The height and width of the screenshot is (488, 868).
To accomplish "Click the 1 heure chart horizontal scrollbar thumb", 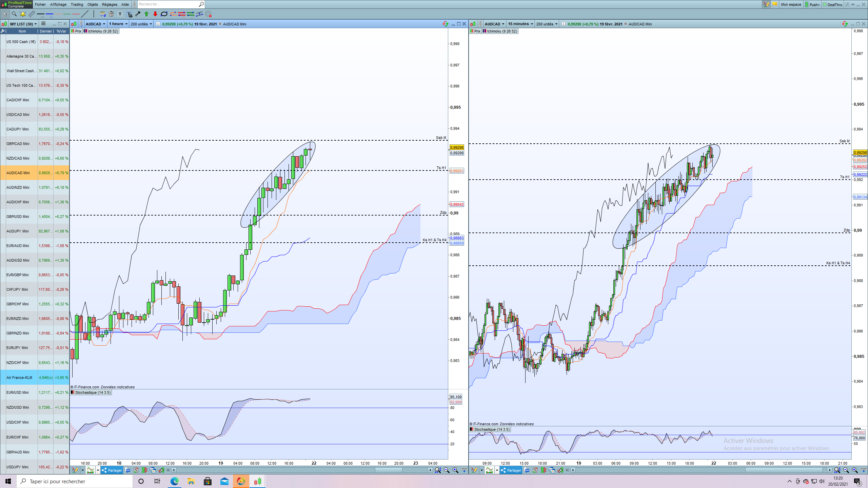I will tap(388, 470).
